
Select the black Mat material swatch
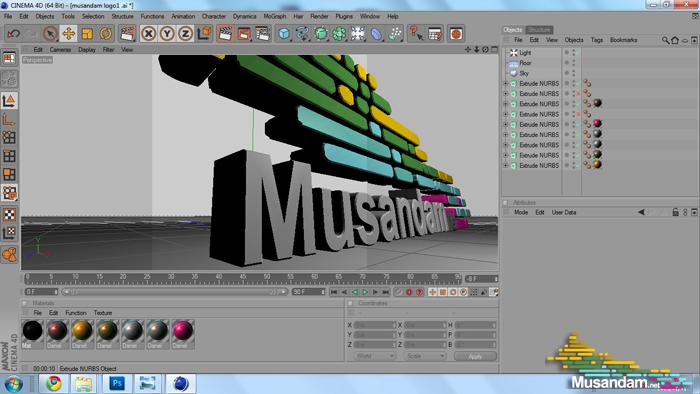(x=33, y=334)
